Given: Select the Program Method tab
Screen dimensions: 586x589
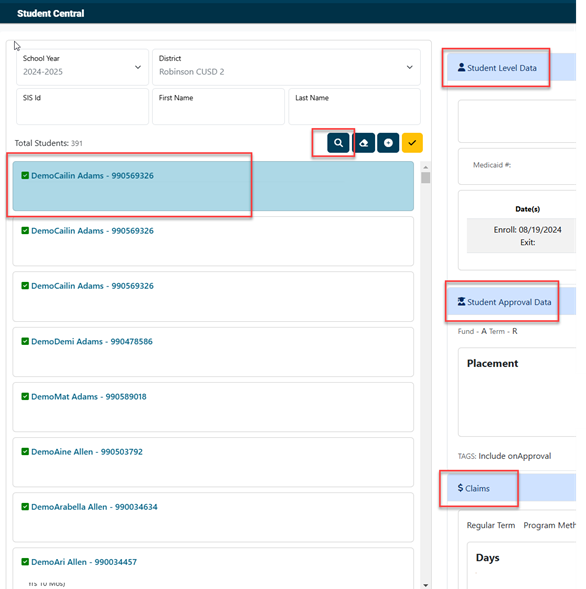Looking at the screenshot, I should [550, 525].
